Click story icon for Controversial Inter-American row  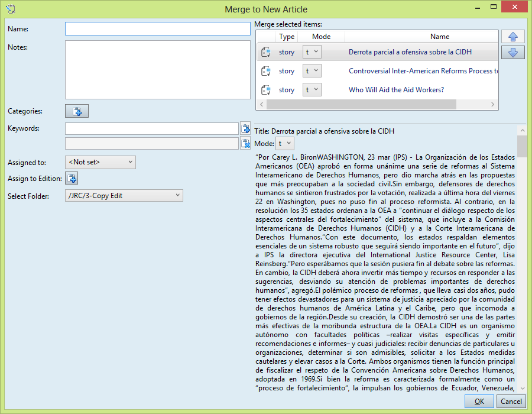[265, 71]
